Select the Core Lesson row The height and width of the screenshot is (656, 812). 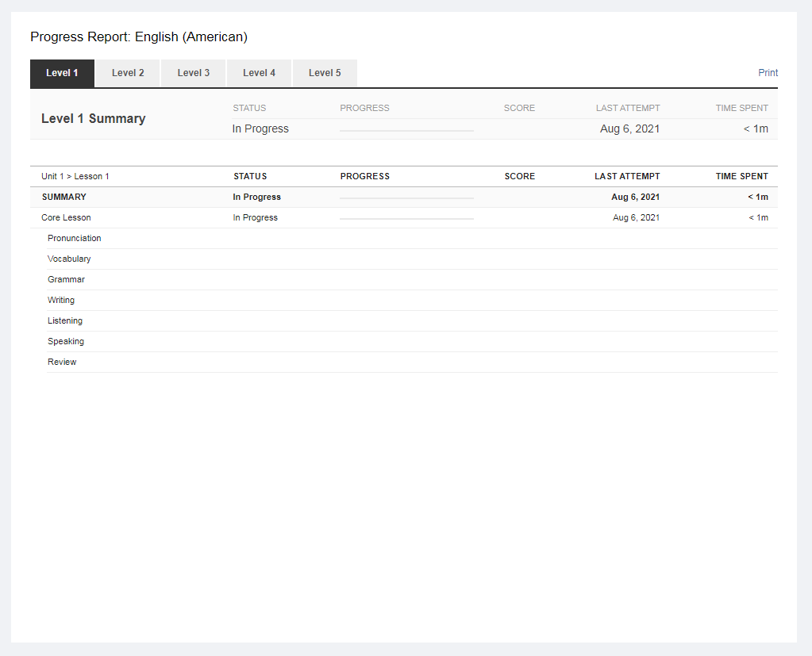click(67, 218)
